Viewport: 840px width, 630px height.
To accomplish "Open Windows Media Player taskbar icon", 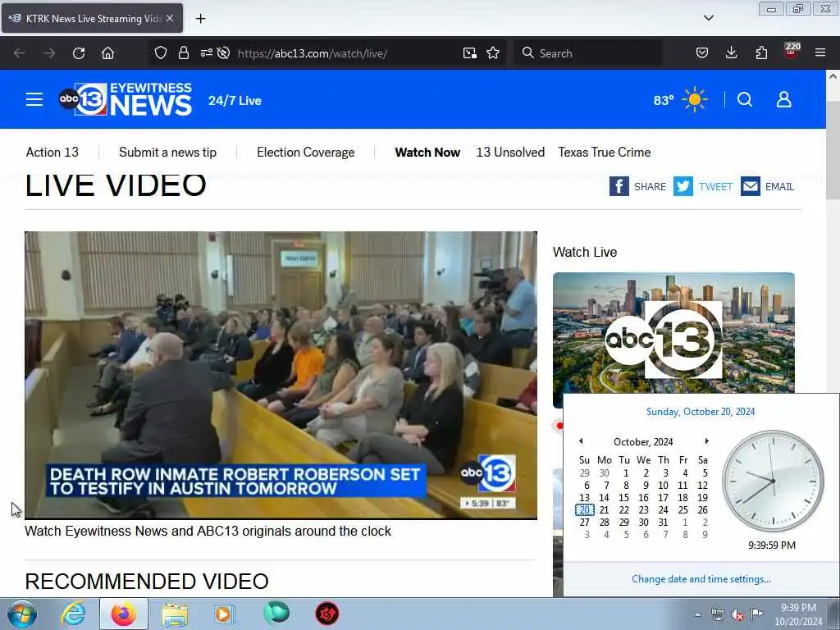I will tap(224, 614).
